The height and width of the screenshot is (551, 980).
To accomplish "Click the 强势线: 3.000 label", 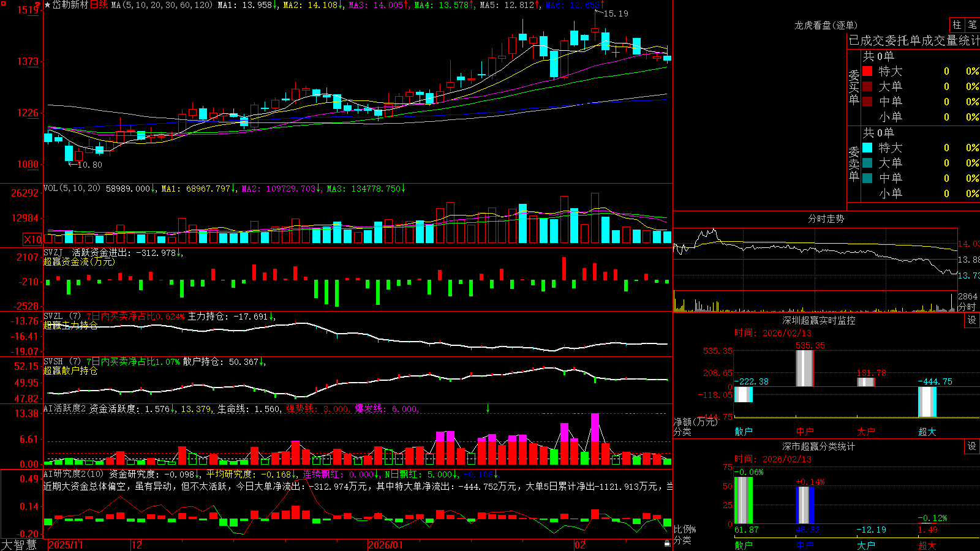I will coord(318,409).
